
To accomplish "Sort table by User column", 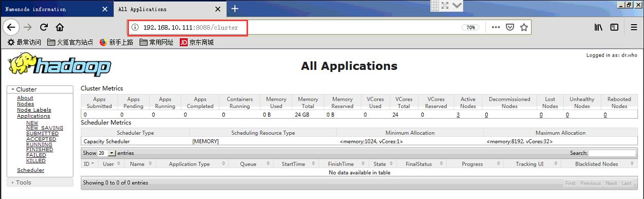I will pos(111,164).
